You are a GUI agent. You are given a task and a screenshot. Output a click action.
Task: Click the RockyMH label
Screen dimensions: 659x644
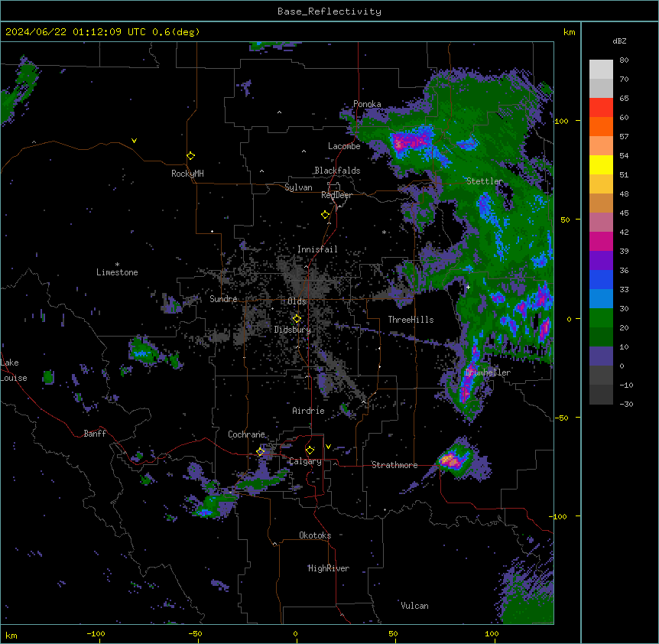coord(187,174)
